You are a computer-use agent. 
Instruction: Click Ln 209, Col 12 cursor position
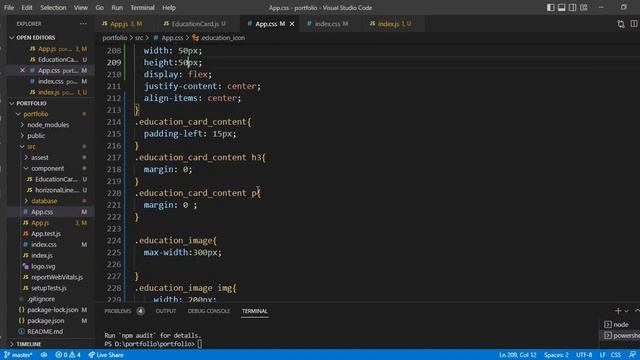[518, 355]
